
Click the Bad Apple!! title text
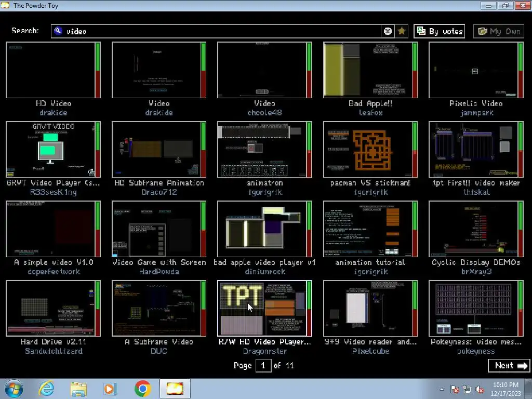[370, 103]
